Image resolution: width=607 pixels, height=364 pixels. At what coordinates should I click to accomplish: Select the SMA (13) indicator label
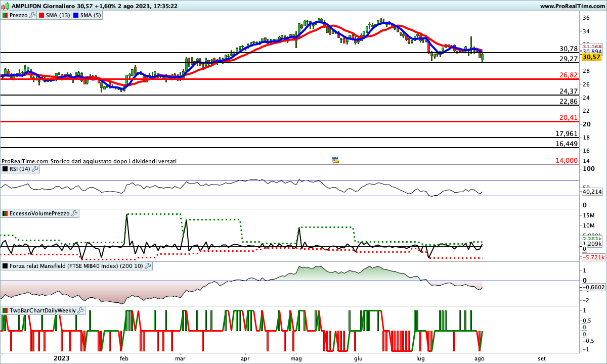58,16
